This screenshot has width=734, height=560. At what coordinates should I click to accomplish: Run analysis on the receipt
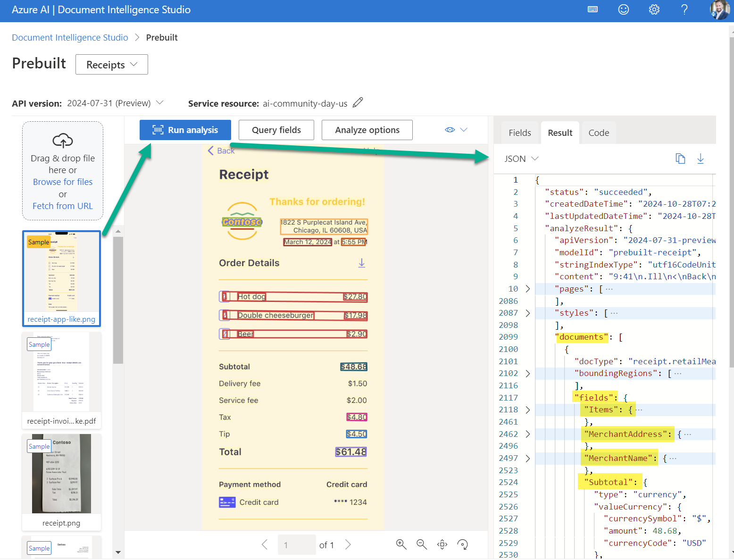coord(185,130)
